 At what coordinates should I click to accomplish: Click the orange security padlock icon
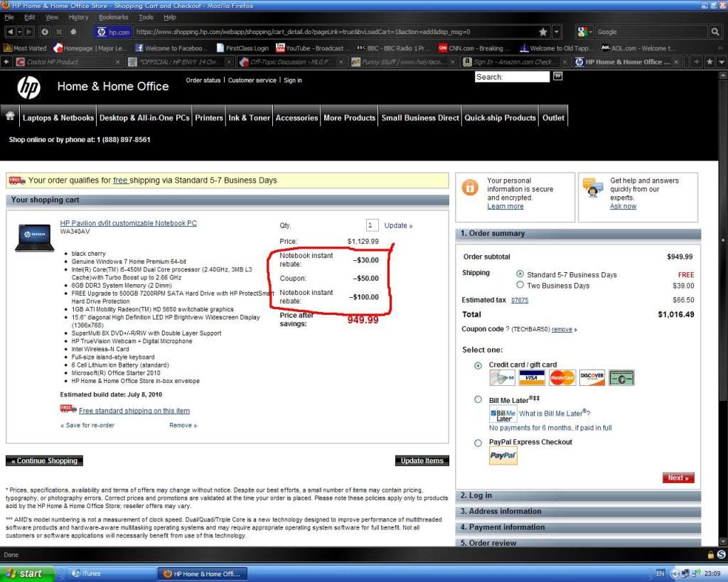[470, 188]
